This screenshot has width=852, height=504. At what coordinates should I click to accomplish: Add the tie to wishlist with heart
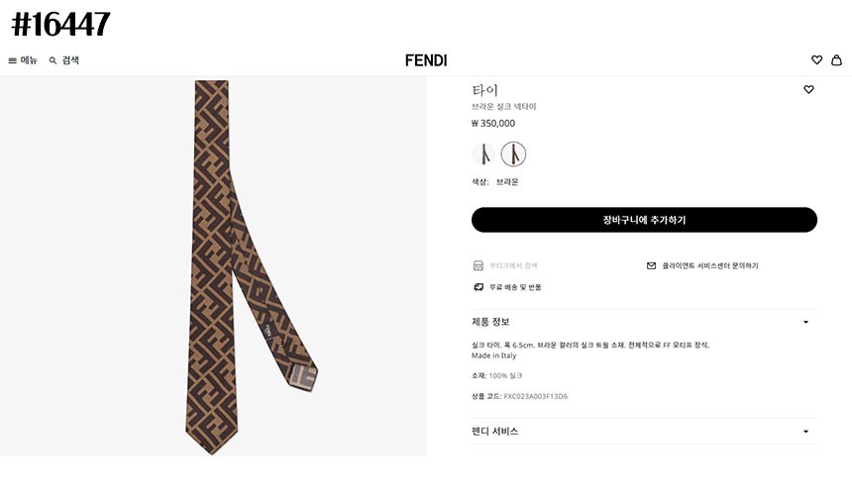click(808, 90)
